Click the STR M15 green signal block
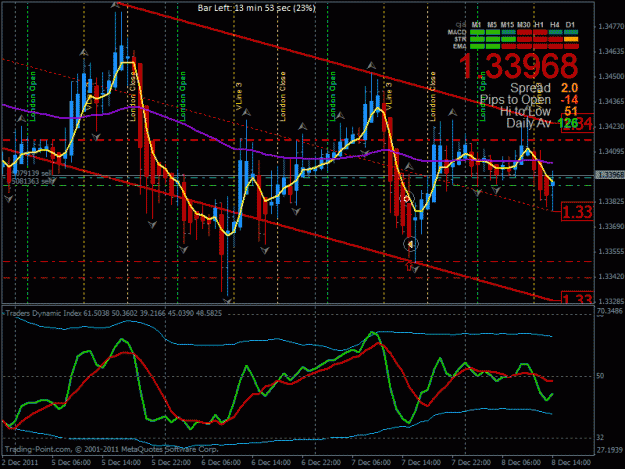 click(x=508, y=39)
